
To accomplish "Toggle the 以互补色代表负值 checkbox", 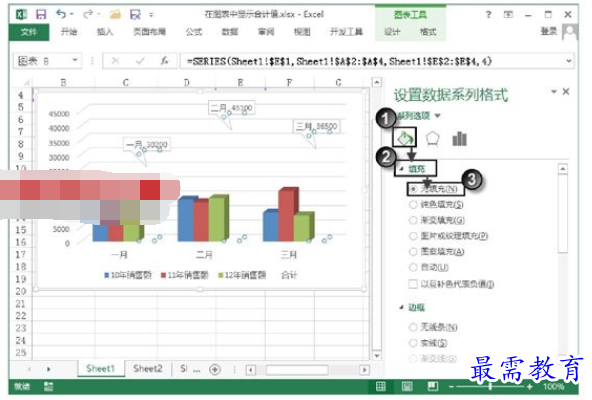I will click(413, 284).
